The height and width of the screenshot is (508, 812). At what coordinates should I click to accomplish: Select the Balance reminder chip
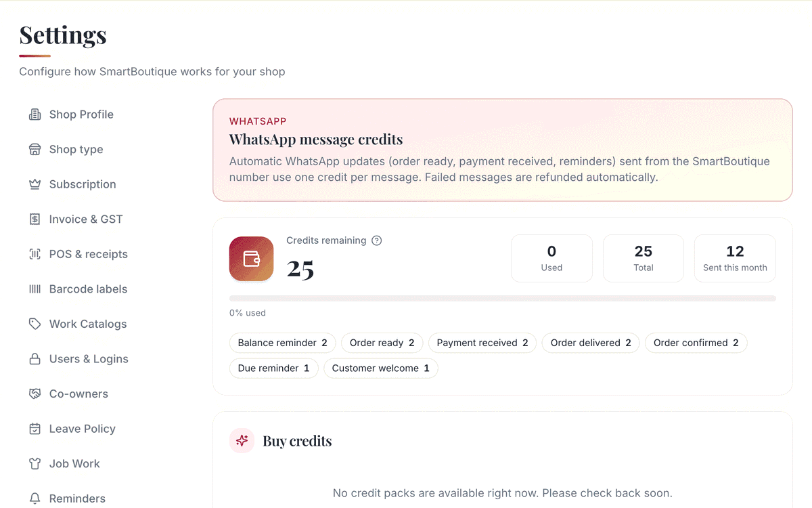(x=283, y=343)
